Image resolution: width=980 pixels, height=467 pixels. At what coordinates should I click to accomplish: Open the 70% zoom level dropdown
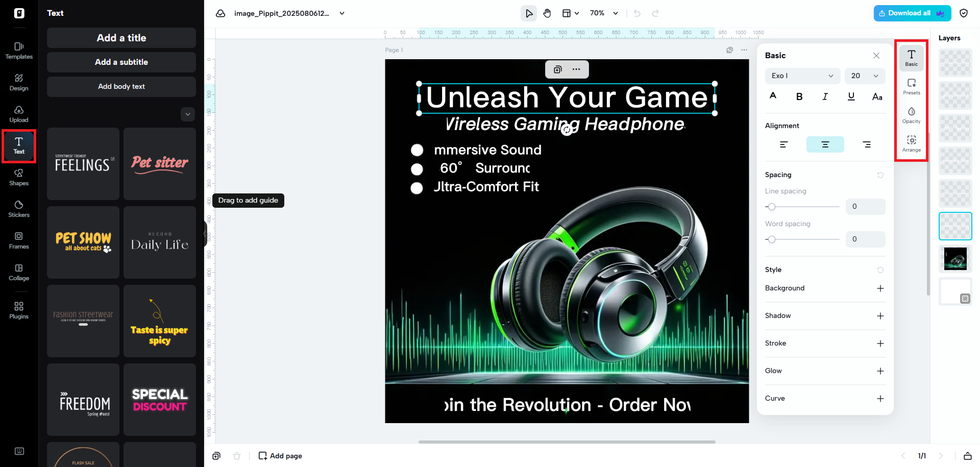[604, 13]
